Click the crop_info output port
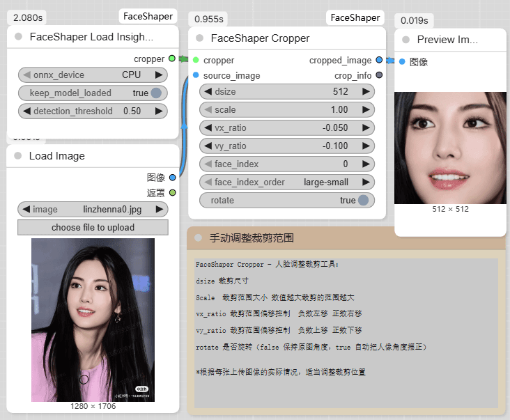 pos(379,75)
